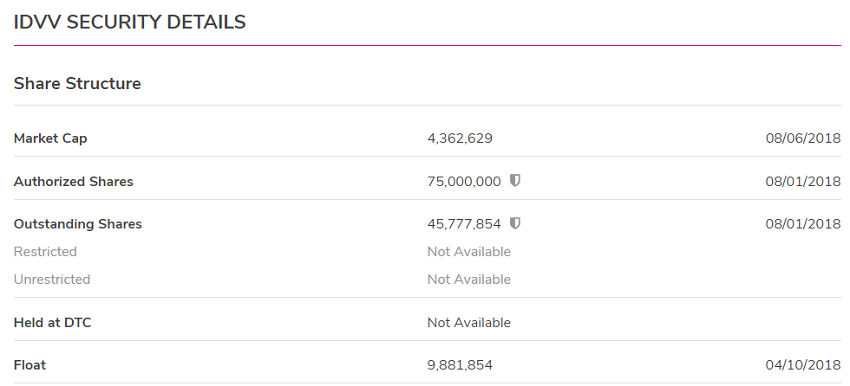
Task: Select the Authorized Shares label
Action: 73,181
